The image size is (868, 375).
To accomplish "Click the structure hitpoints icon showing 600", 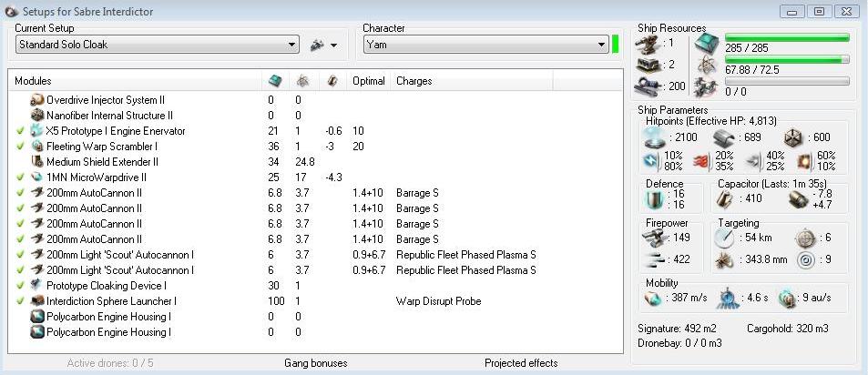I will 794,137.
